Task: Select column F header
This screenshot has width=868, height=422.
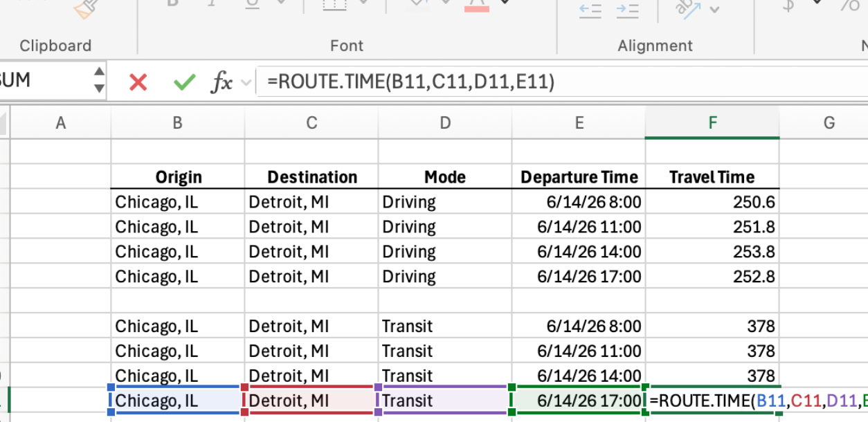Action: click(x=712, y=123)
